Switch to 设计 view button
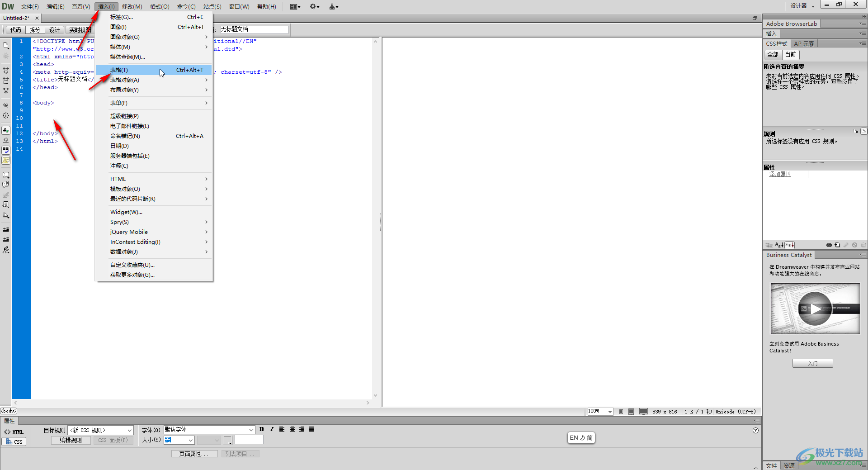Screen dimensions: 868x470 tap(54, 30)
